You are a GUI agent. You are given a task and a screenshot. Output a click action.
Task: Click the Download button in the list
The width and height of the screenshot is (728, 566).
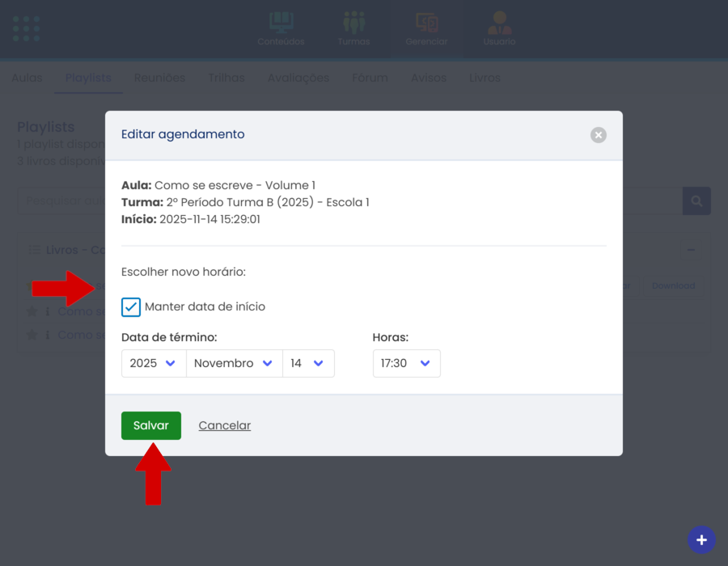(673, 285)
